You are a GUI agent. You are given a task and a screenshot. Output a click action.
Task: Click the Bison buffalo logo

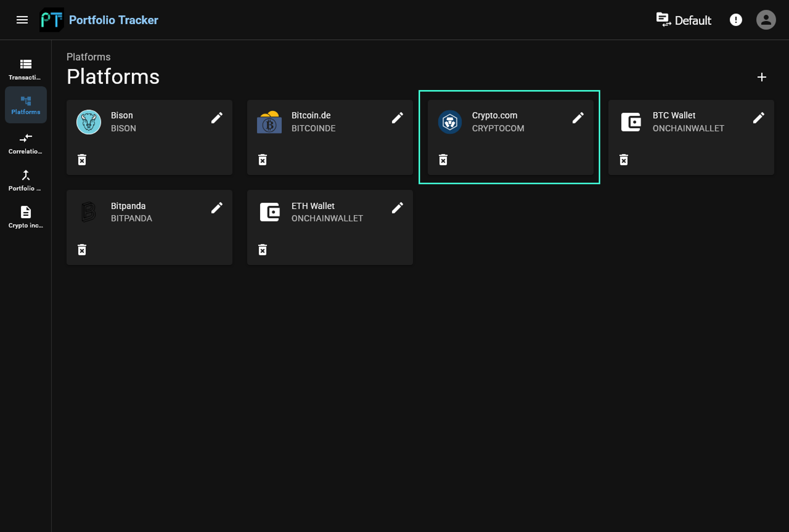pyautogui.click(x=89, y=122)
